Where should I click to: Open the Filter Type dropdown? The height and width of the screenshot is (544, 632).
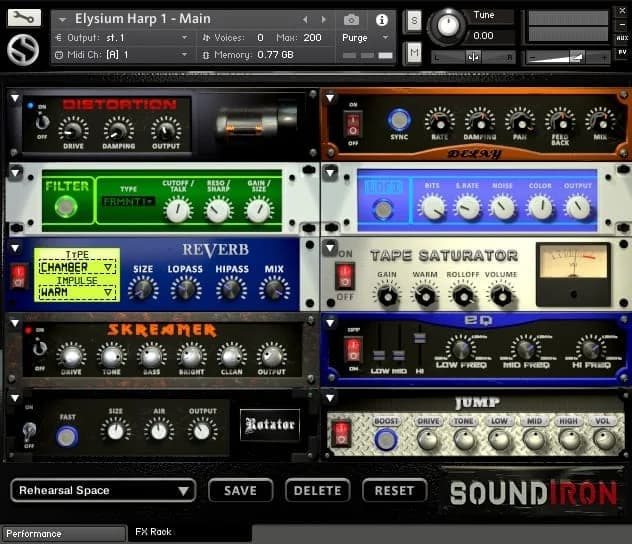pos(128,201)
